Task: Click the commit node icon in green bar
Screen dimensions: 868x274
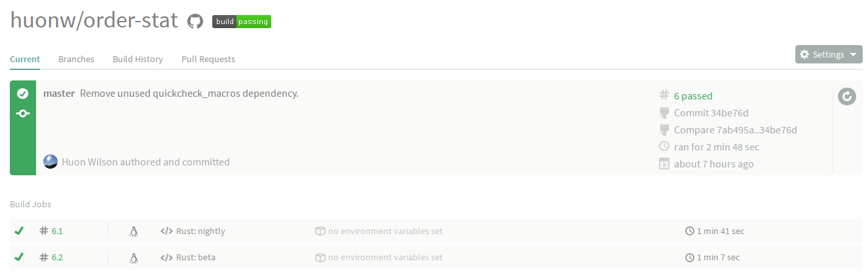Action: 22,113
